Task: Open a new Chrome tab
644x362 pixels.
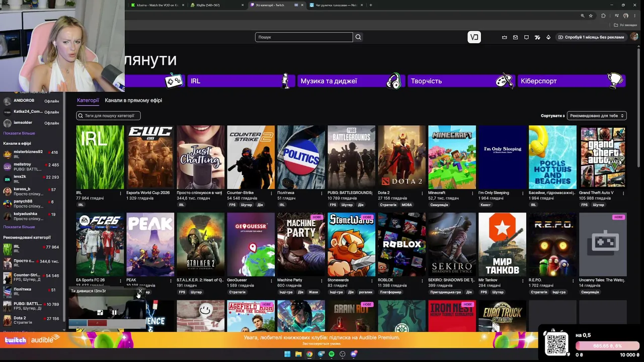Action: point(371,5)
